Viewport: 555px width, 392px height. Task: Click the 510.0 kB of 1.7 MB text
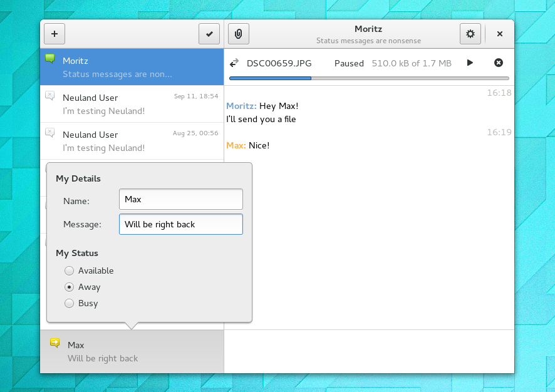click(412, 63)
